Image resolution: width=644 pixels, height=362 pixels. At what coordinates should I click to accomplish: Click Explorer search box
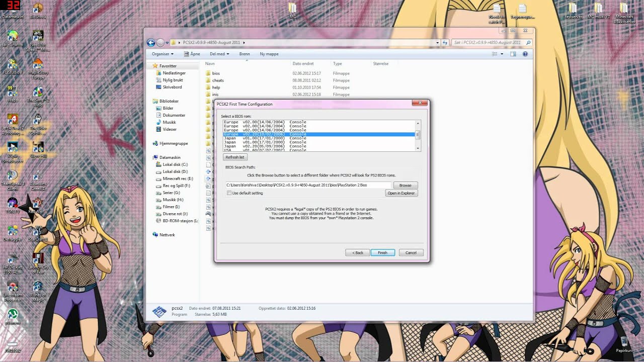[x=491, y=43]
